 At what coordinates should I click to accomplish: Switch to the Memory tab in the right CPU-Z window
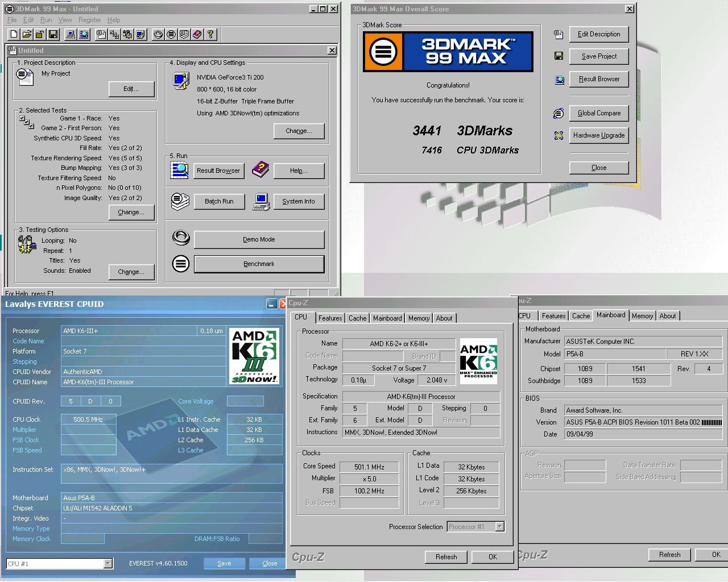pyautogui.click(x=642, y=316)
